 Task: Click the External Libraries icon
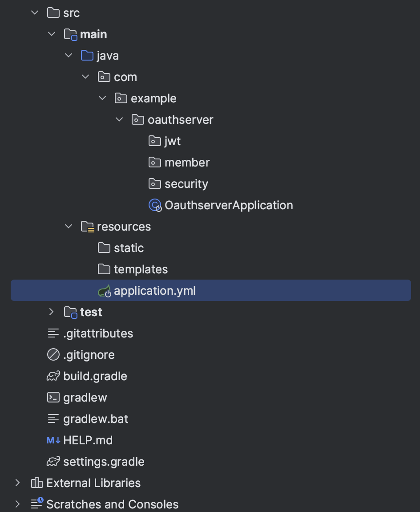[36, 483]
